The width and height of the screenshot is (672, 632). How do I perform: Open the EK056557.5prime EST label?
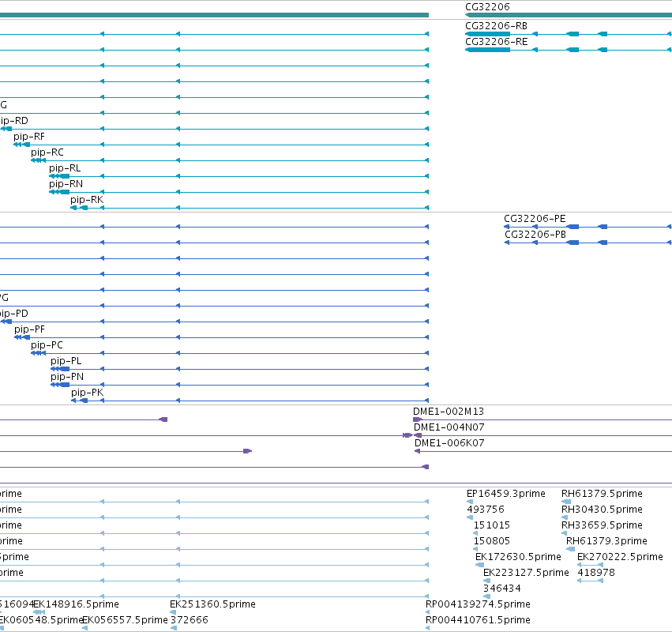pyautogui.click(x=125, y=620)
